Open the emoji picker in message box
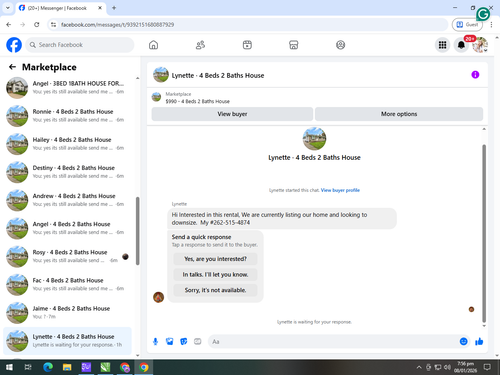The width and height of the screenshot is (500, 375). [463, 341]
